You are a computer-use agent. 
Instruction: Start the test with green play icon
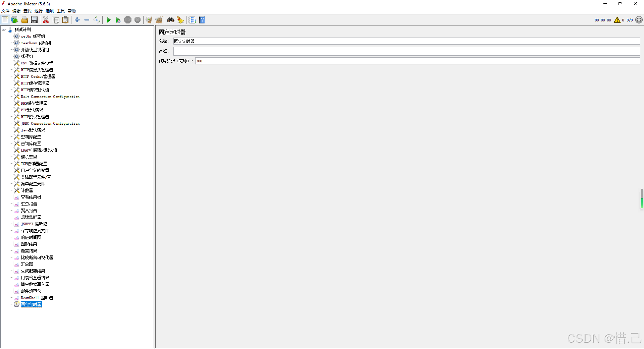tap(108, 20)
